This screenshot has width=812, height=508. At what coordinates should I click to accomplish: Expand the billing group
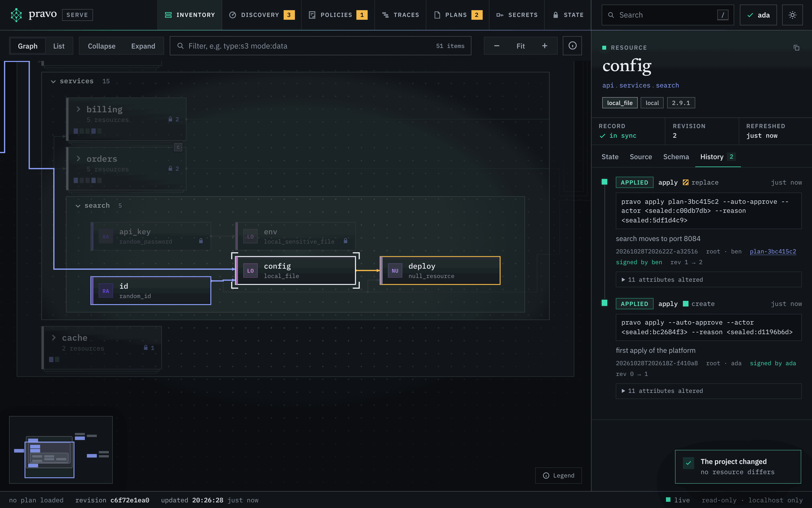click(78, 109)
